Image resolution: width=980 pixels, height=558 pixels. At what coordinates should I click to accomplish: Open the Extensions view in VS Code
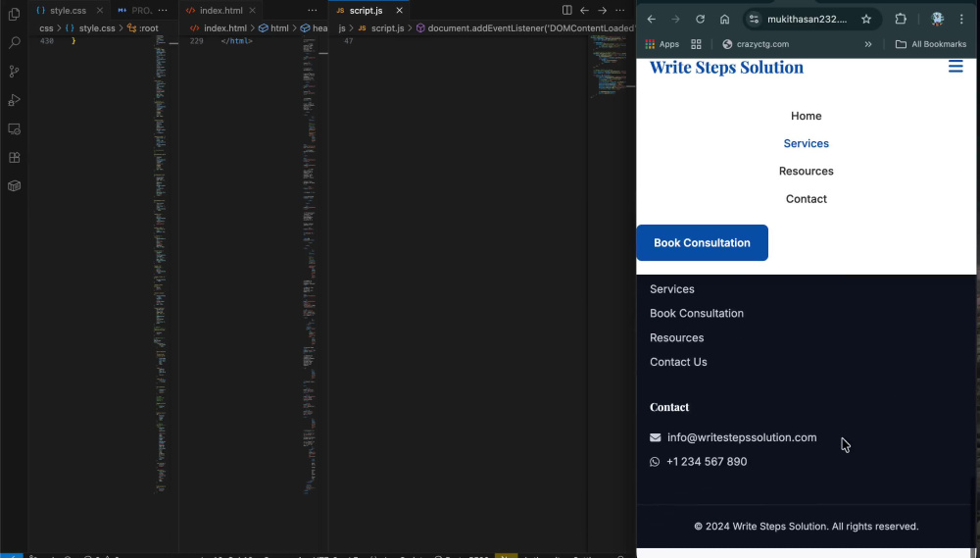pos(14,158)
